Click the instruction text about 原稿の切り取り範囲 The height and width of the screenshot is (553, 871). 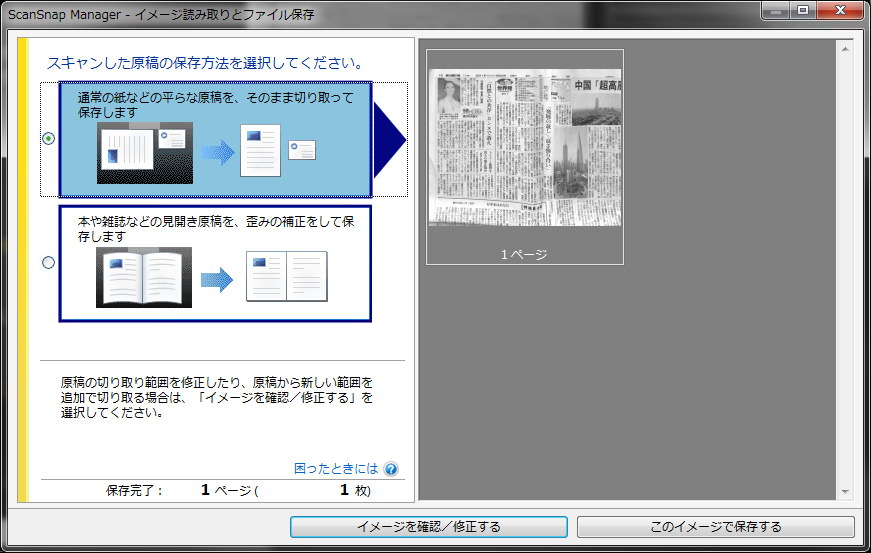217,398
